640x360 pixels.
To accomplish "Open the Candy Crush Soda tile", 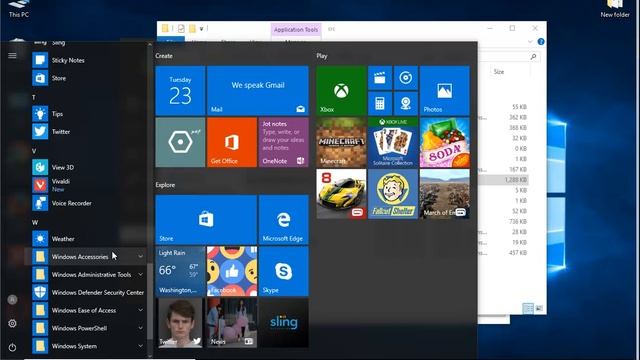I will pyautogui.click(x=444, y=142).
